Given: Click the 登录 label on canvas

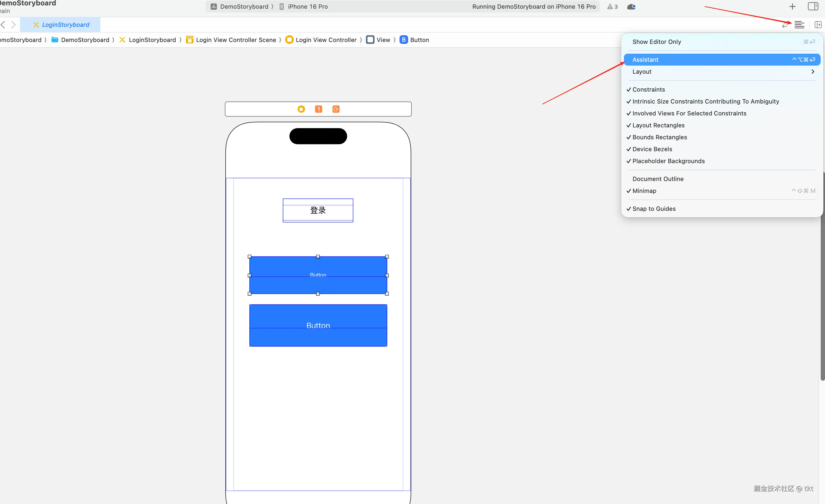Looking at the screenshot, I should [x=318, y=210].
